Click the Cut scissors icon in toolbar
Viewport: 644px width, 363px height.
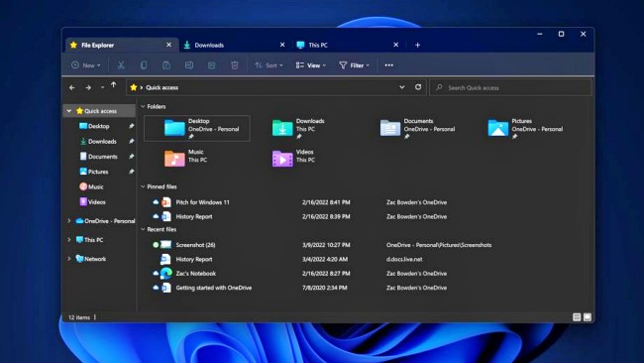[121, 64]
